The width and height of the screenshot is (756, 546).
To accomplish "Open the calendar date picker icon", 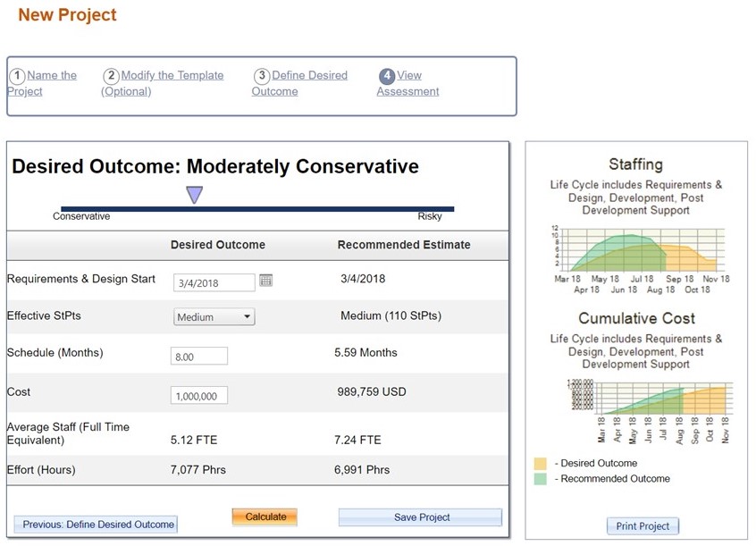I will tap(265, 281).
